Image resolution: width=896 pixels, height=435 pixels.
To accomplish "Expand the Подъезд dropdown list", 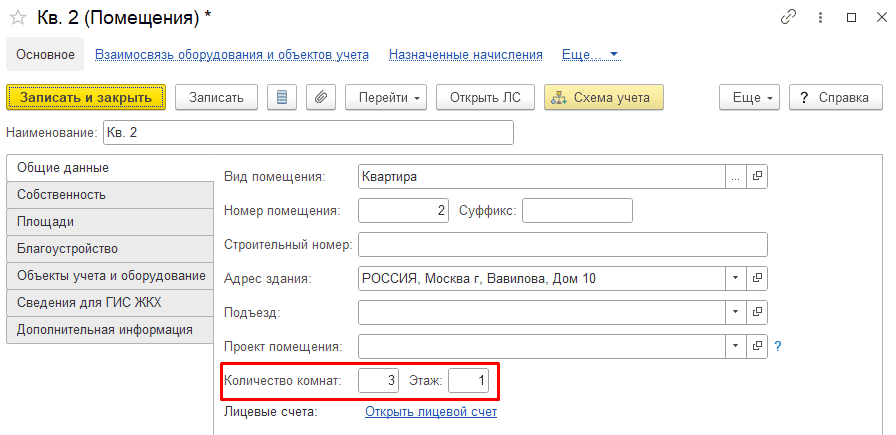I will 736,312.
